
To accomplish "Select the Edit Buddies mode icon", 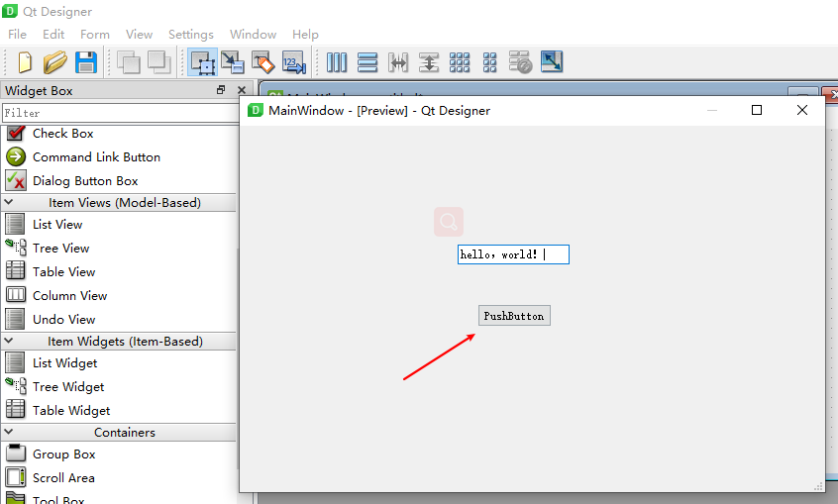I will (262, 62).
